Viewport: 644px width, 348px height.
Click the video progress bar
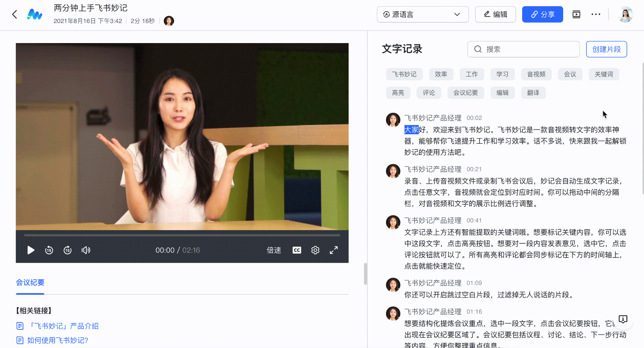(x=182, y=235)
